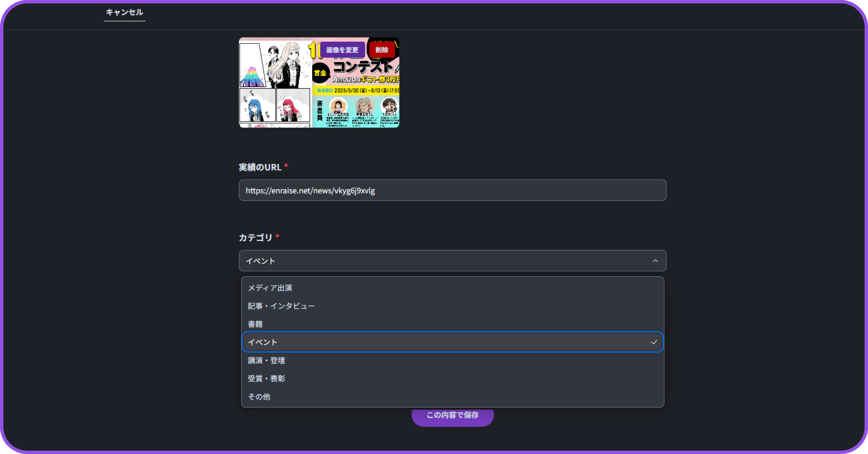
Task: Select メディア出演 from the category list
Action: [270, 288]
